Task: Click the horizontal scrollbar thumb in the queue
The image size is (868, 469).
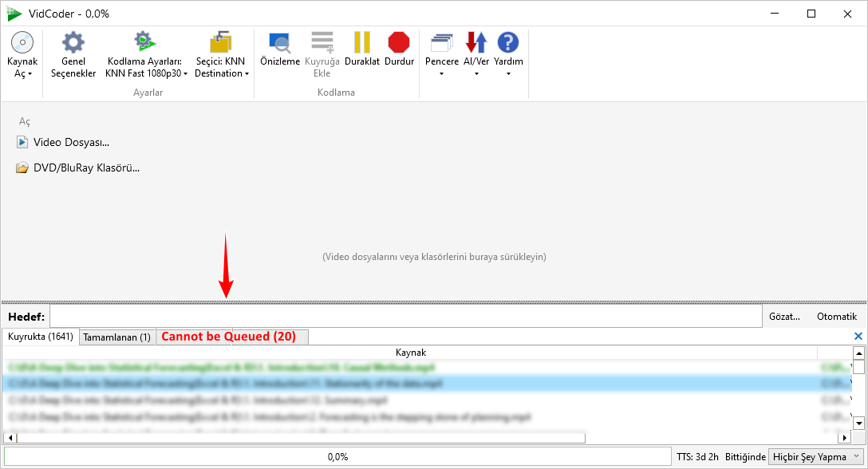Action: [301, 438]
